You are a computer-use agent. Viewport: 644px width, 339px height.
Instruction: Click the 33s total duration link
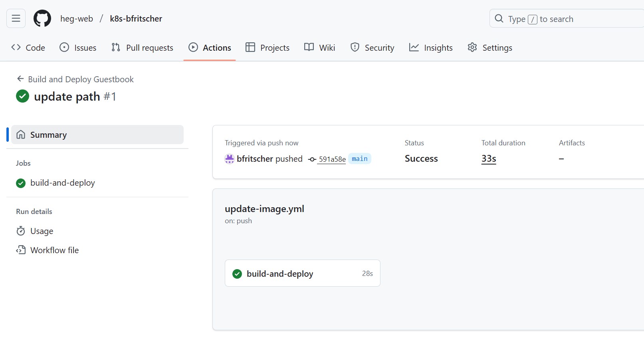[489, 159]
